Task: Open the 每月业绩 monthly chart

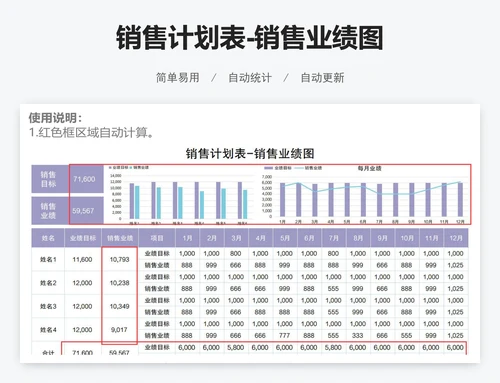Action: [365, 195]
